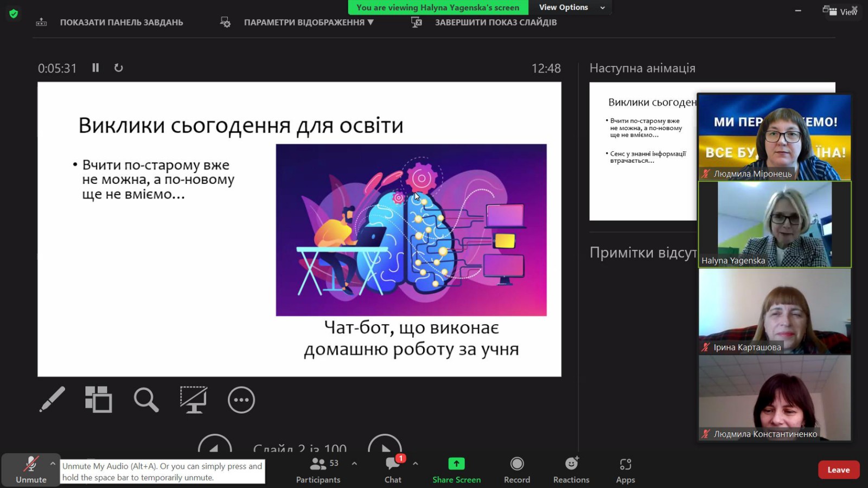Open the Apps panel
The width and height of the screenshot is (868, 488).
(x=625, y=470)
